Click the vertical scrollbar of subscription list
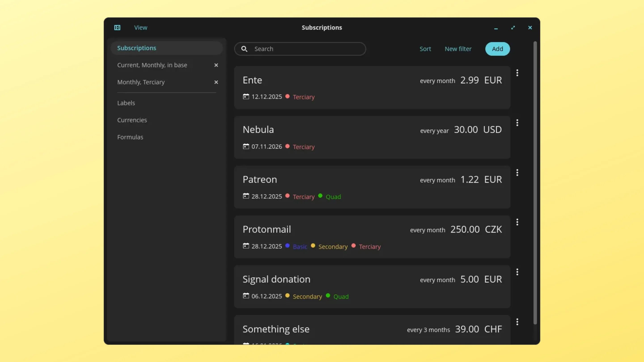 click(x=535, y=182)
